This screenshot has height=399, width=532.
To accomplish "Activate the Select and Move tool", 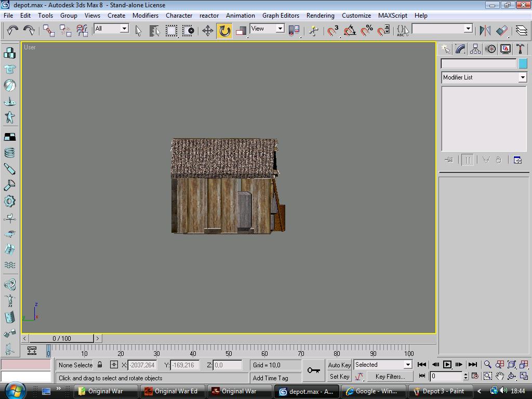I will [208, 31].
